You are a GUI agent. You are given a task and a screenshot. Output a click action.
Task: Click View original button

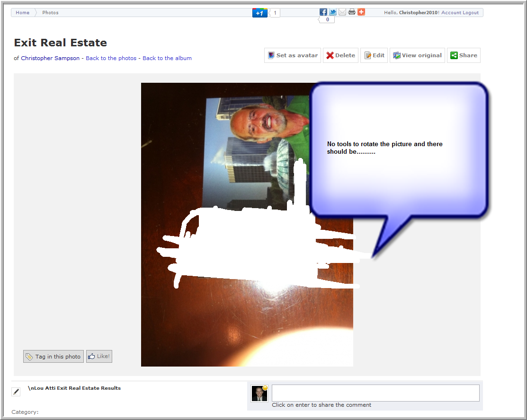point(417,55)
